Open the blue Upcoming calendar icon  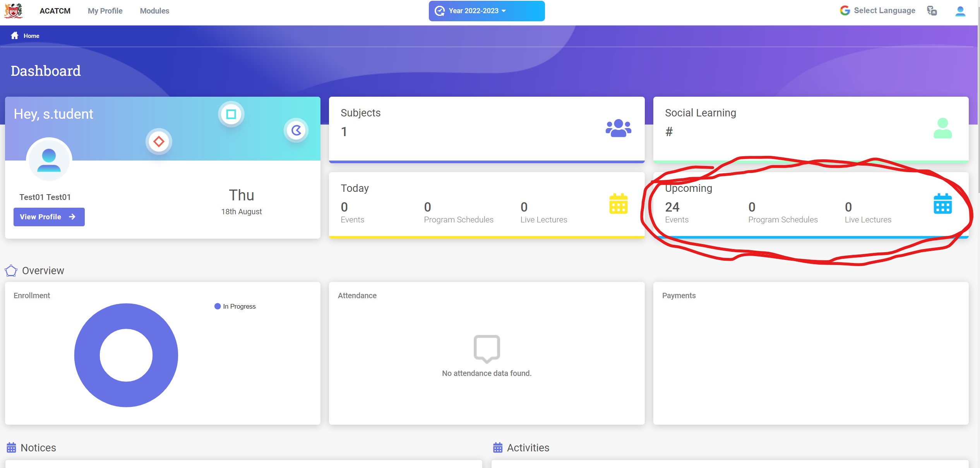tap(942, 203)
